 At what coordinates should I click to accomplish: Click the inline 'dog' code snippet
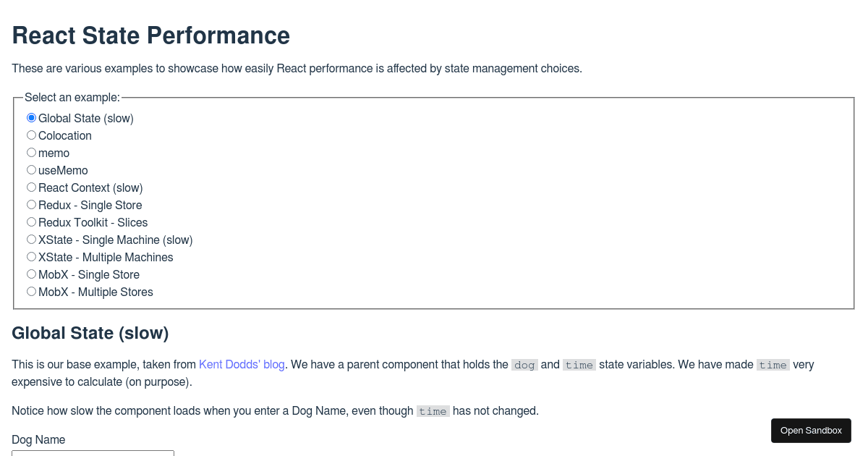tap(524, 365)
